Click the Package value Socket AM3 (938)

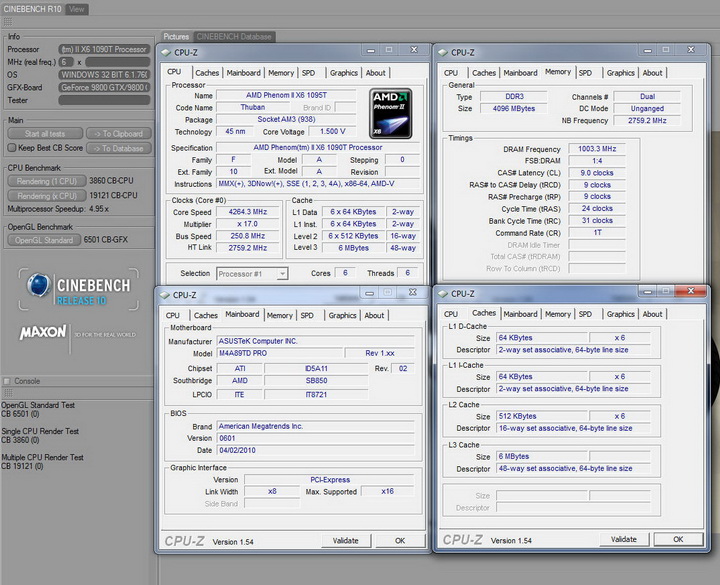[286, 119]
